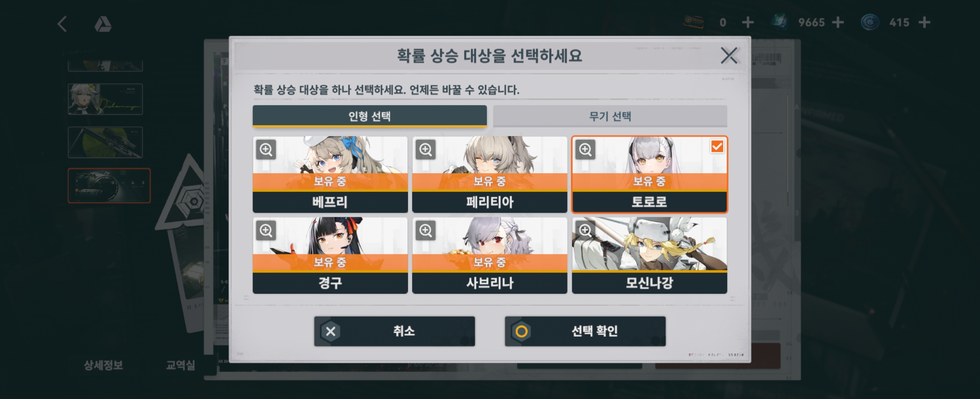Open the highlighted banner thumbnail in sidebar
980x399 pixels.
tap(109, 185)
